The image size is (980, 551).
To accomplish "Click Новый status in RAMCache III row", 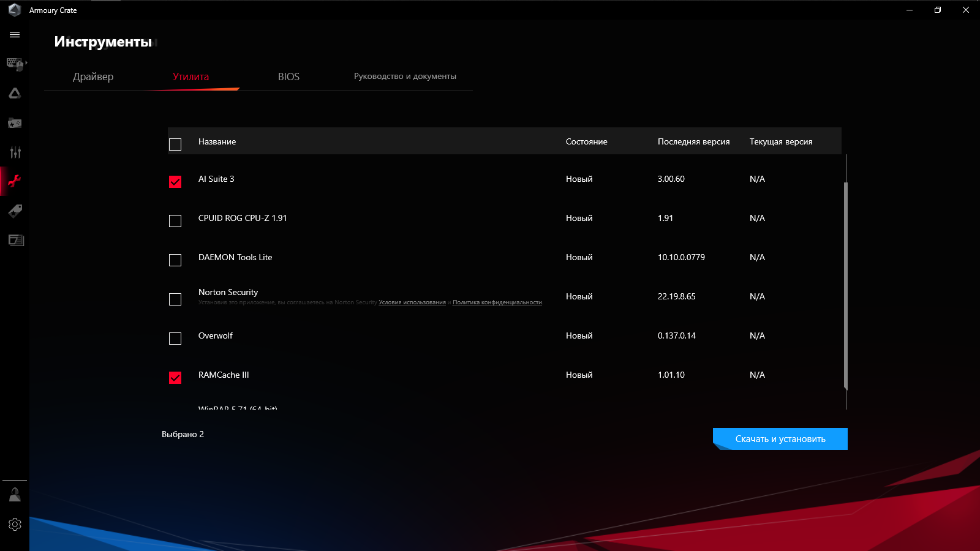I will coord(579,375).
